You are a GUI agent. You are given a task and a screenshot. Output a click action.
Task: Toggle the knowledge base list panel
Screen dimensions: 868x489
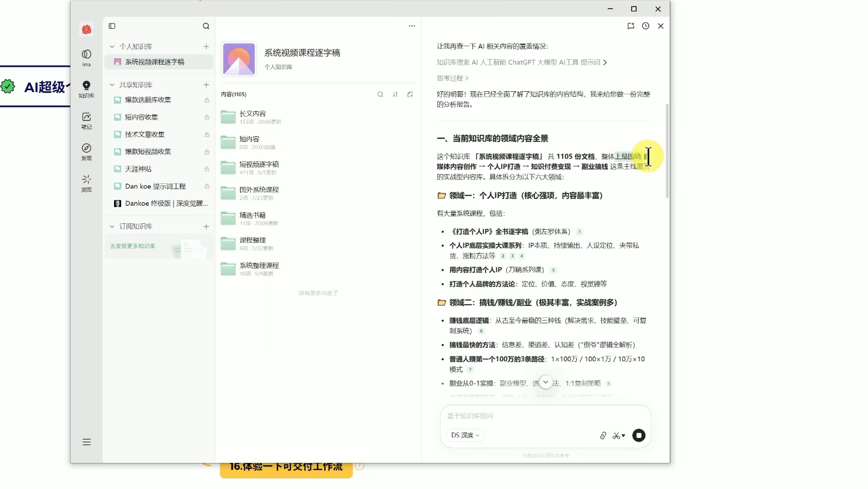click(112, 26)
